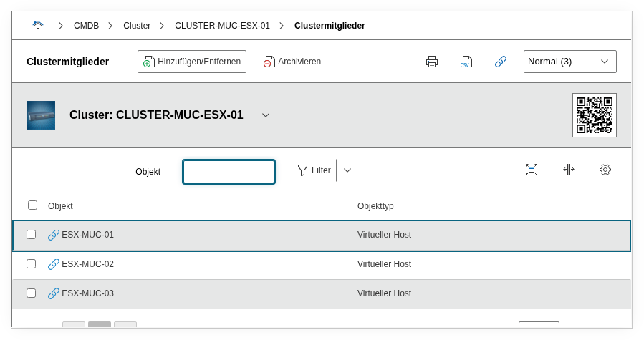Go to CLUSTER-MUC-ESX-01 breadcrumb item

pyautogui.click(x=222, y=26)
